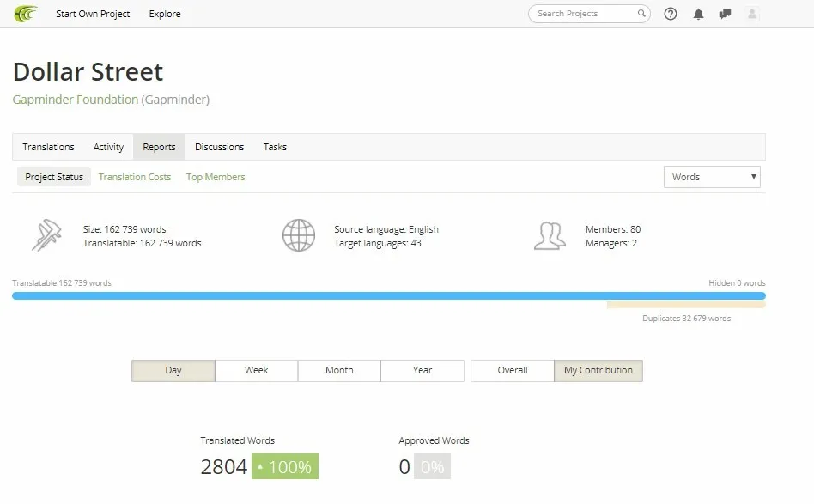Click the members people icon
Image resolution: width=814 pixels, height=504 pixels.
550,235
